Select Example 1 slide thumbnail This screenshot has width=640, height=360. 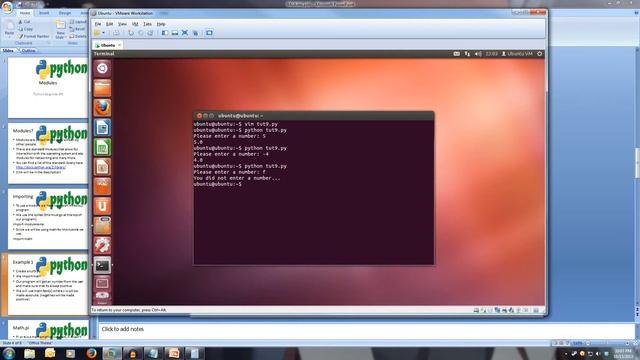(48, 285)
